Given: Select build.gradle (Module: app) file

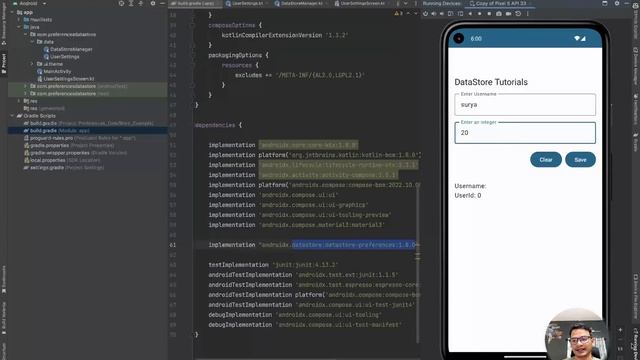Looking at the screenshot, I should (x=57, y=131).
